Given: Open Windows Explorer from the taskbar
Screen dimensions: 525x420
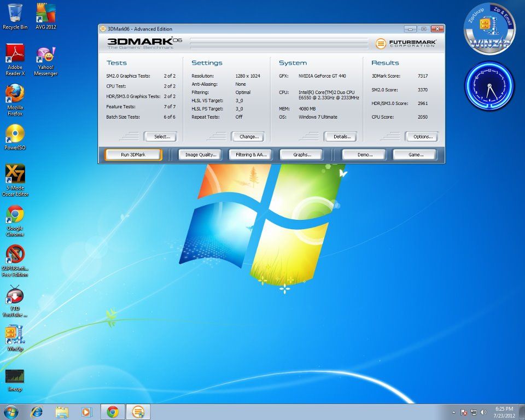Looking at the screenshot, I should coord(62,412).
